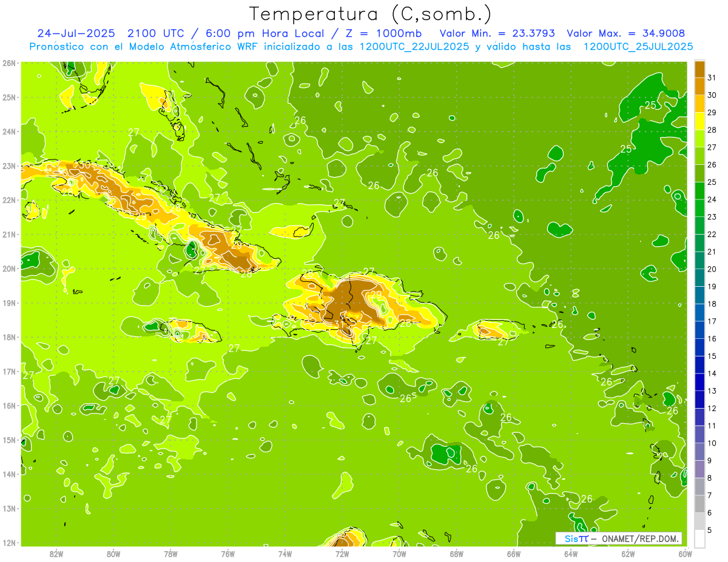
Task: Click the "24" value on the color scale
Action: coord(712,199)
